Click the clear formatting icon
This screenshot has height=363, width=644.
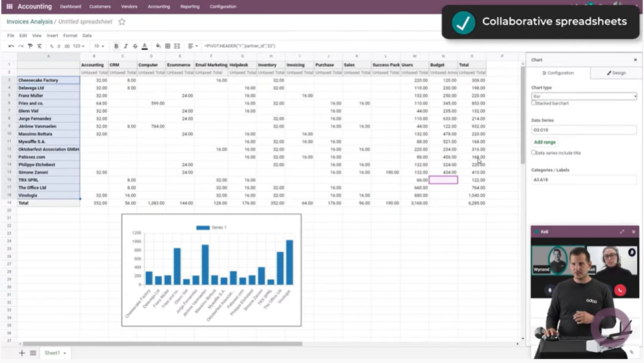(39, 46)
